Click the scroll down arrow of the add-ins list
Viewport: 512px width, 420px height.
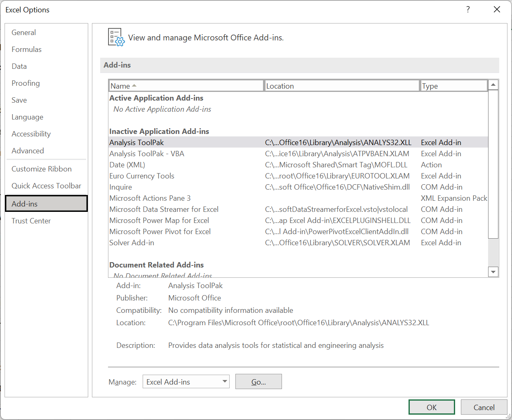tap(493, 272)
